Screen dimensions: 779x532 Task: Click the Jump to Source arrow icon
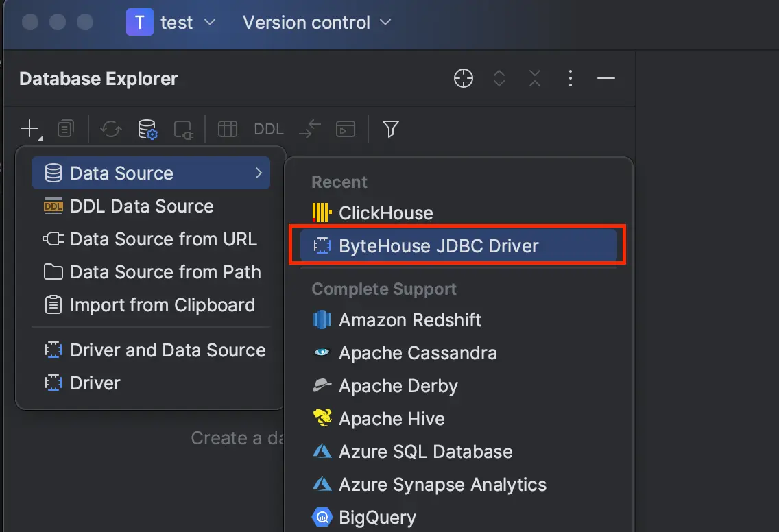[310, 129]
